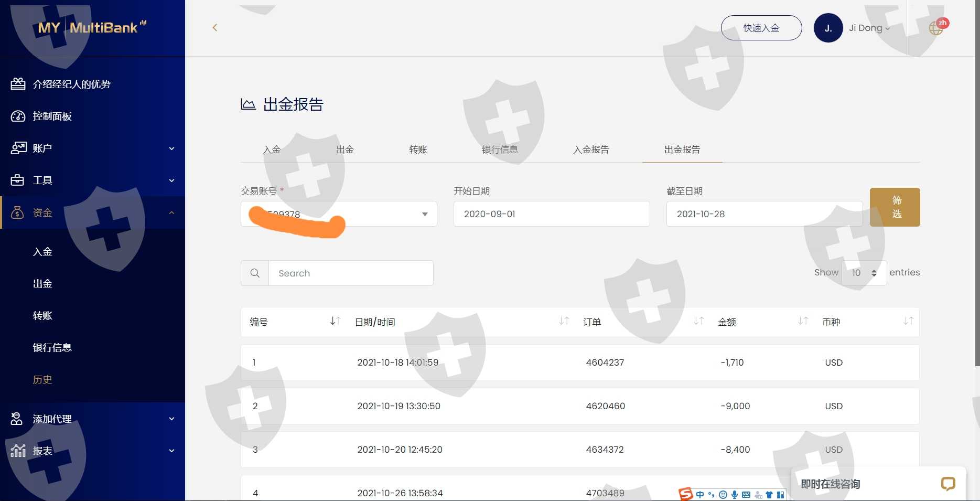
Task: Switch to the 银行信息 tab
Action: (x=500, y=150)
